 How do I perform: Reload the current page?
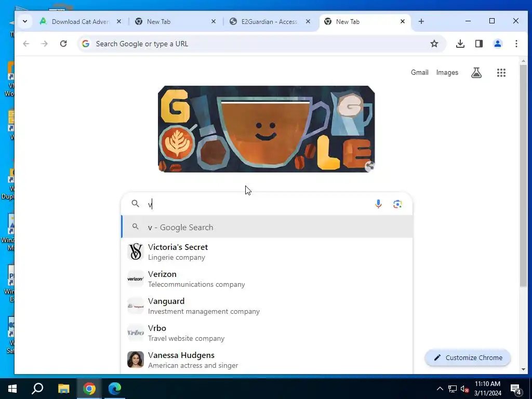pyautogui.click(x=63, y=44)
